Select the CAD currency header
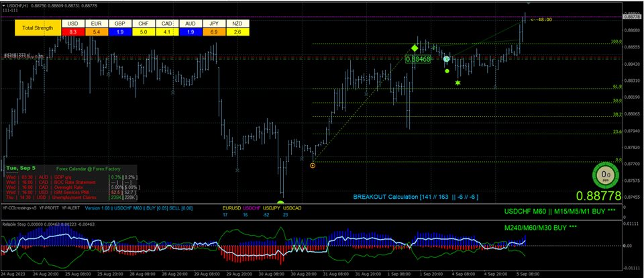Viewport: 644px width, 278px height. pyautogui.click(x=167, y=24)
